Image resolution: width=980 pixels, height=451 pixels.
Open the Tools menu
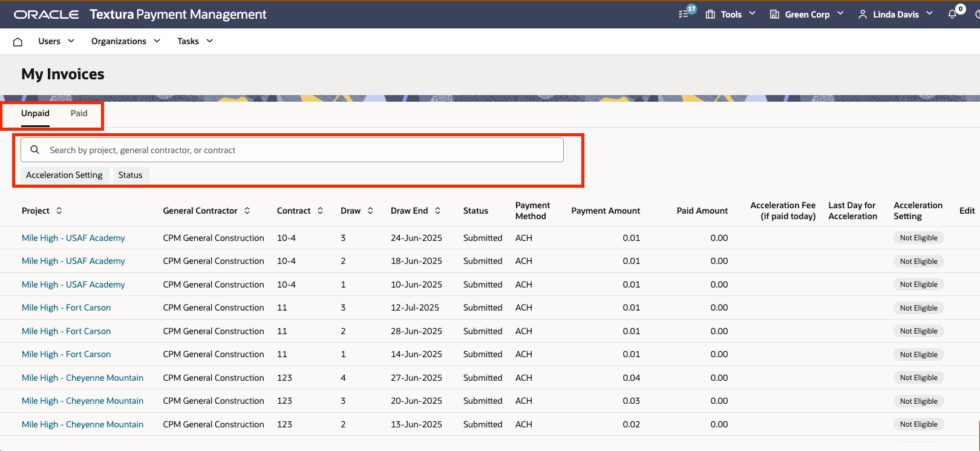[731, 14]
